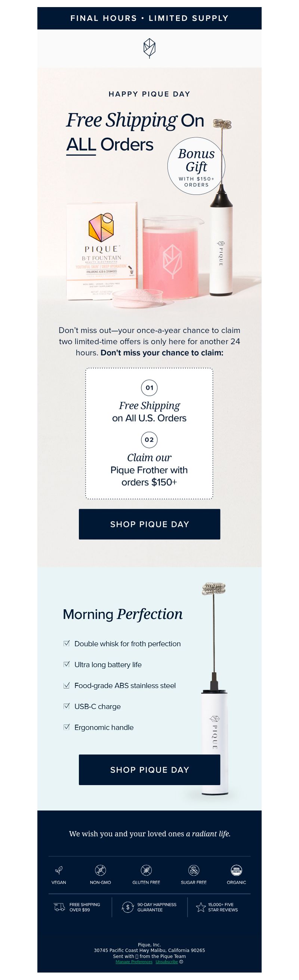The height and width of the screenshot is (980, 299).
Task: Click checkmark beside Double whisk for froth
Action: (67, 643)
